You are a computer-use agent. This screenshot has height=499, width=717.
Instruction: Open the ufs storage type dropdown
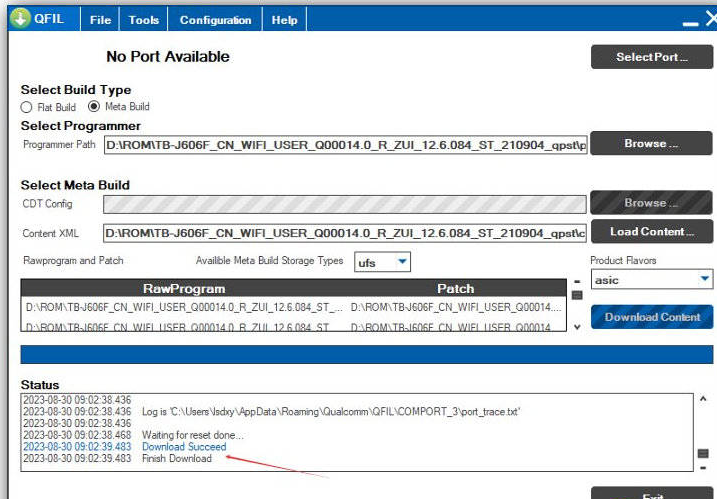pyautogui.click(x=382, y=262)
